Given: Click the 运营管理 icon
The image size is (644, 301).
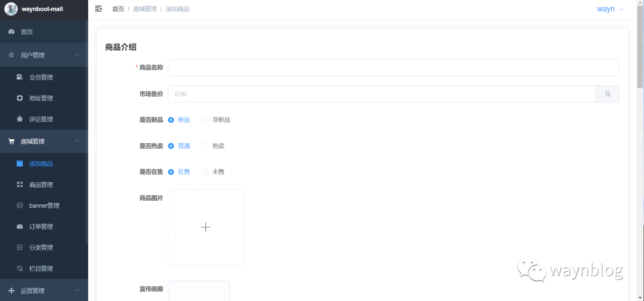Looking at the screenshot, I should [x=11, y=290].
